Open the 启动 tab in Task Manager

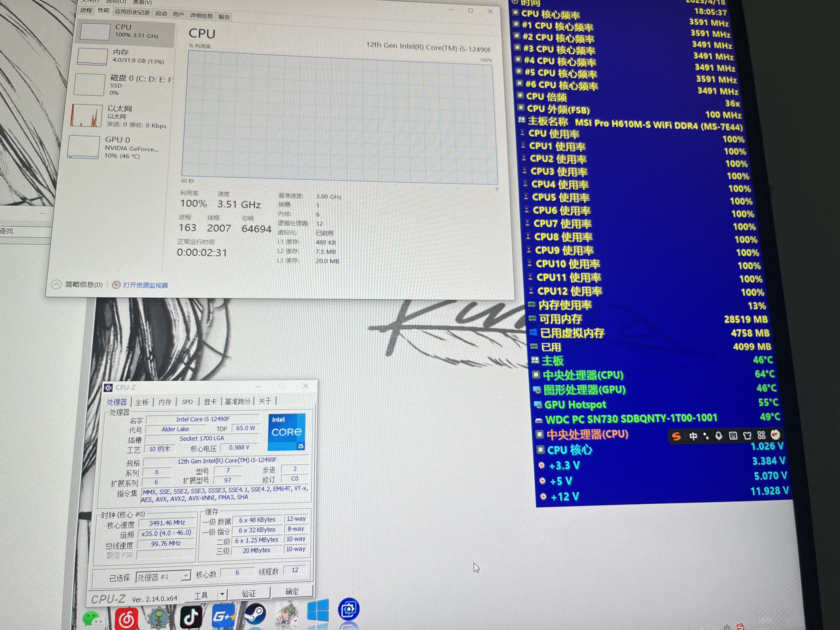tap(161, 13)
